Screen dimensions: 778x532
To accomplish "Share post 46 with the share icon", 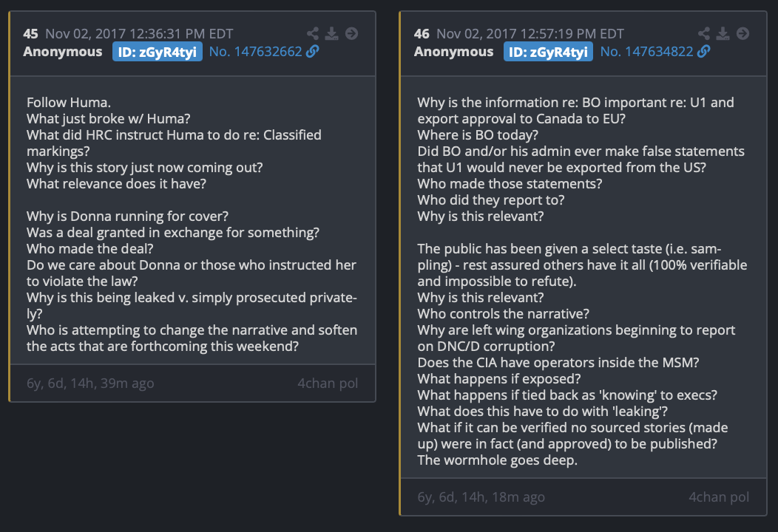I will [x=704, y=34].
